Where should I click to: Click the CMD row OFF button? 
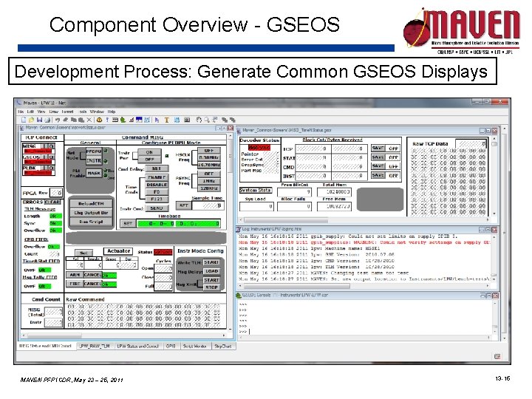[x=393, y=166]
